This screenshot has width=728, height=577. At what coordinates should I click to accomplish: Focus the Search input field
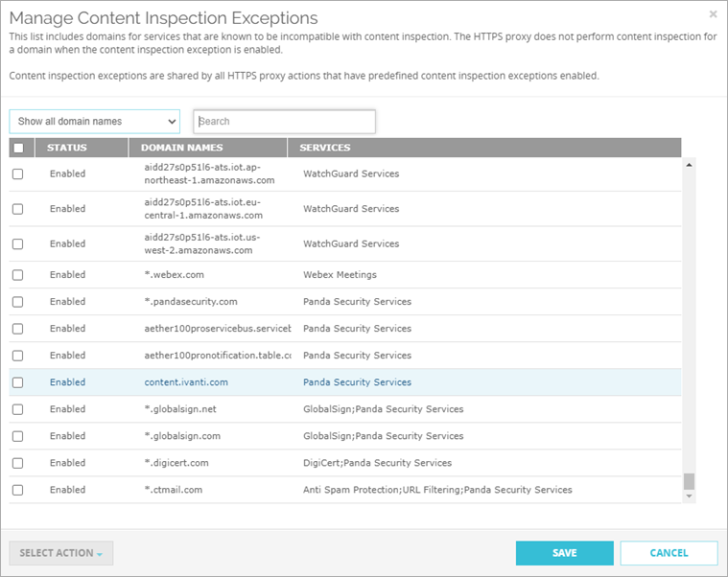point(284,122)
